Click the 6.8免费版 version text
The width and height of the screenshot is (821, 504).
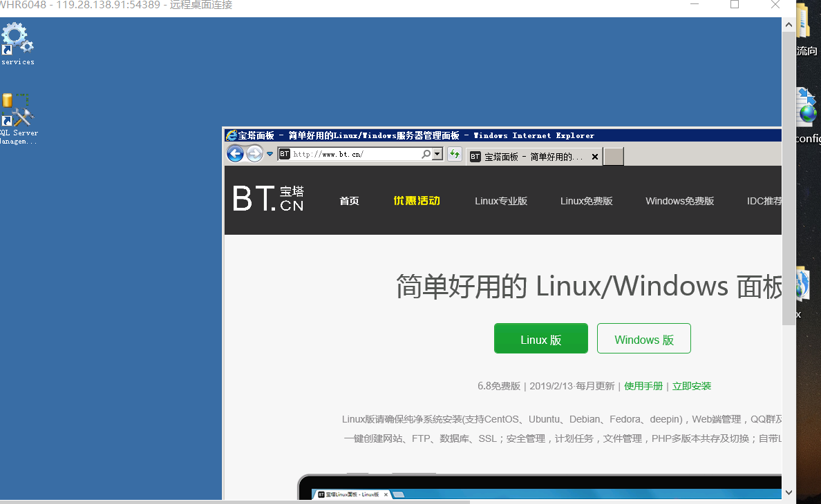(499, 386)
